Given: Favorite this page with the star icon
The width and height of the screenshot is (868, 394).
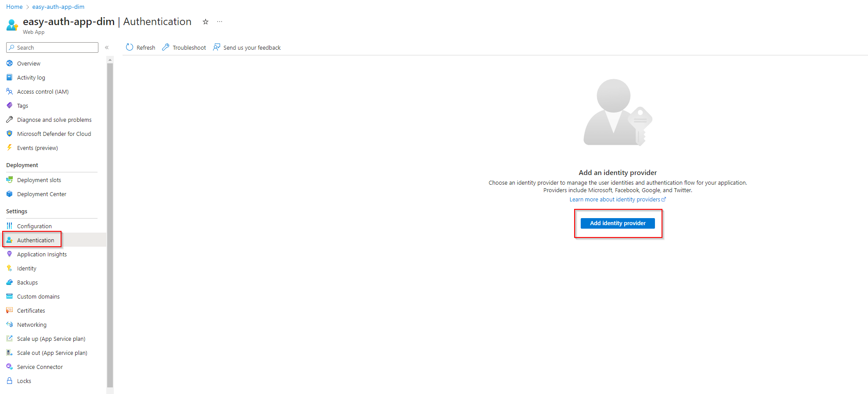Looking at the screenshot, I should tap(205, 22).
